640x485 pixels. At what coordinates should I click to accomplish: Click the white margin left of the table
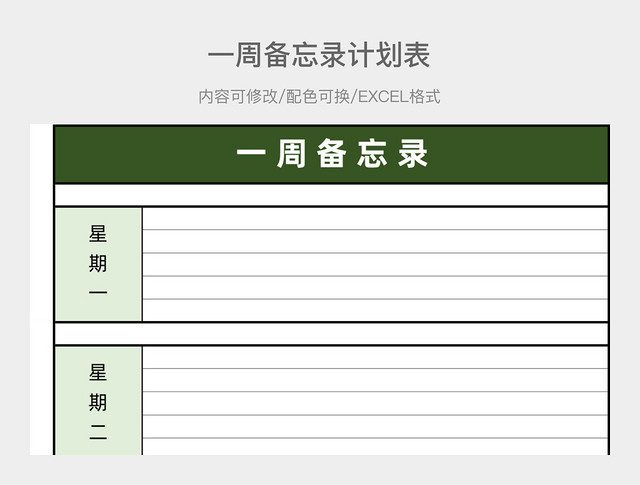click(41, 289)
